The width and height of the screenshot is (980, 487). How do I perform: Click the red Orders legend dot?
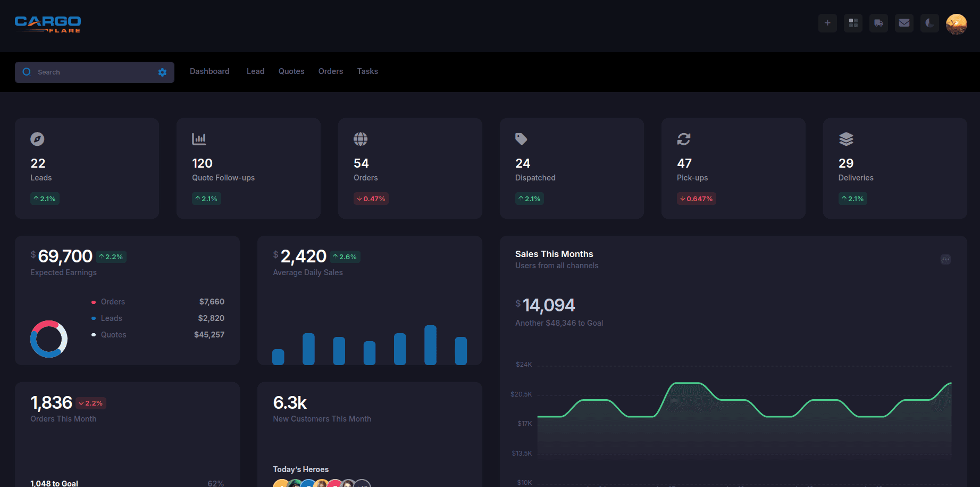pyautogui.click(x=94, y=302)
